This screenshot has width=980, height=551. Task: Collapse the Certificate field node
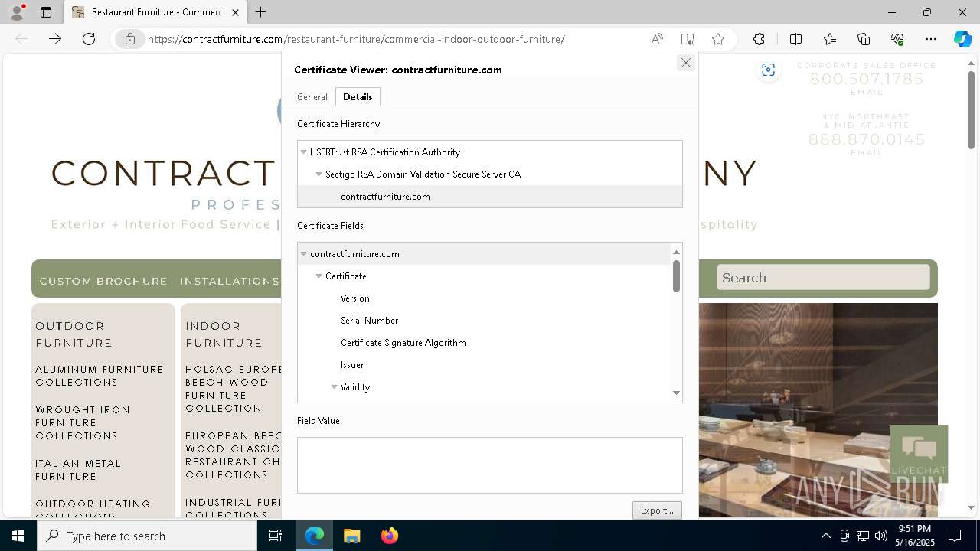pyautogui.click(x=319, y=276)
